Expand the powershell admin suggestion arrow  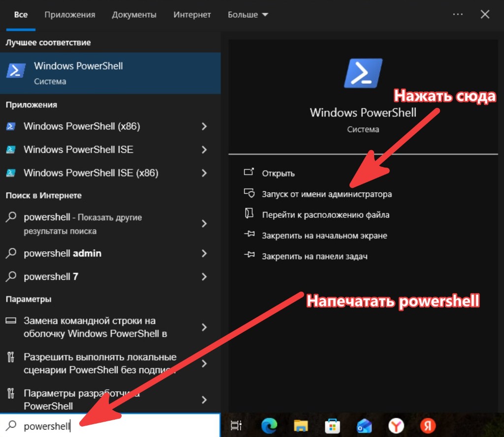pos(204,254)
